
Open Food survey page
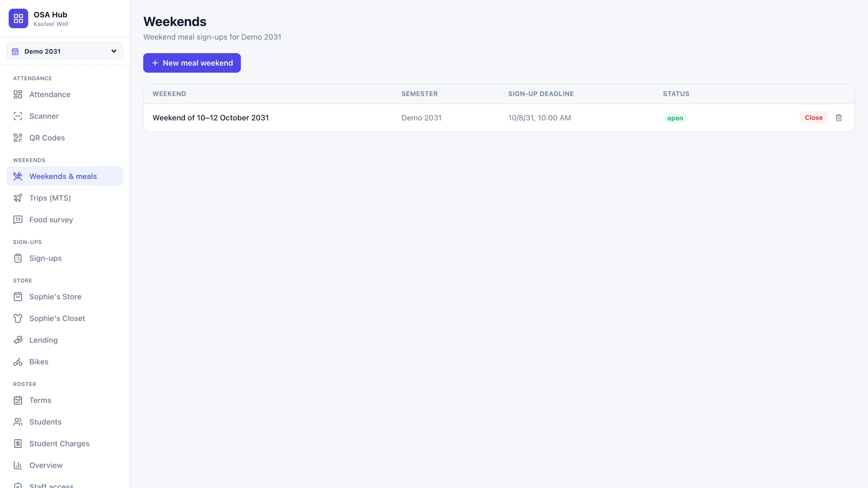[x=65, y=220]
